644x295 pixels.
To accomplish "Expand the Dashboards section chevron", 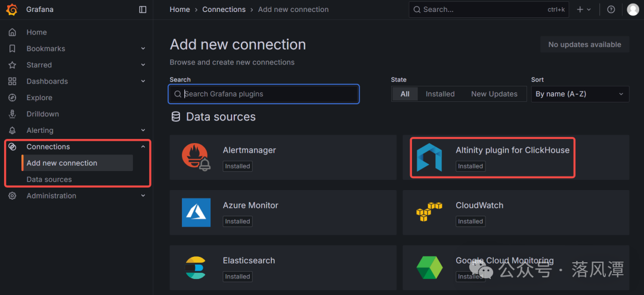I will (x=143, y=81).
